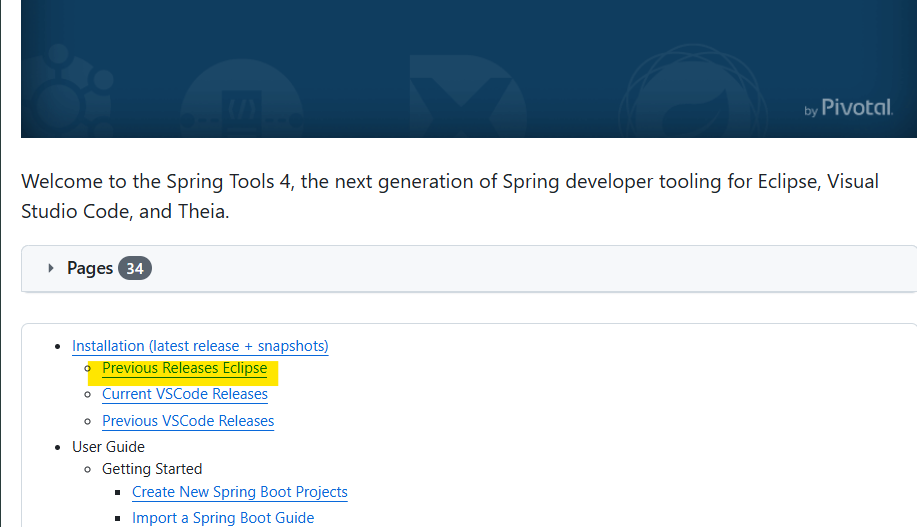Click the Welcome to the Spring Tools 4 paragraph
Screen dimensions: 917x527
tap(450, 196)
